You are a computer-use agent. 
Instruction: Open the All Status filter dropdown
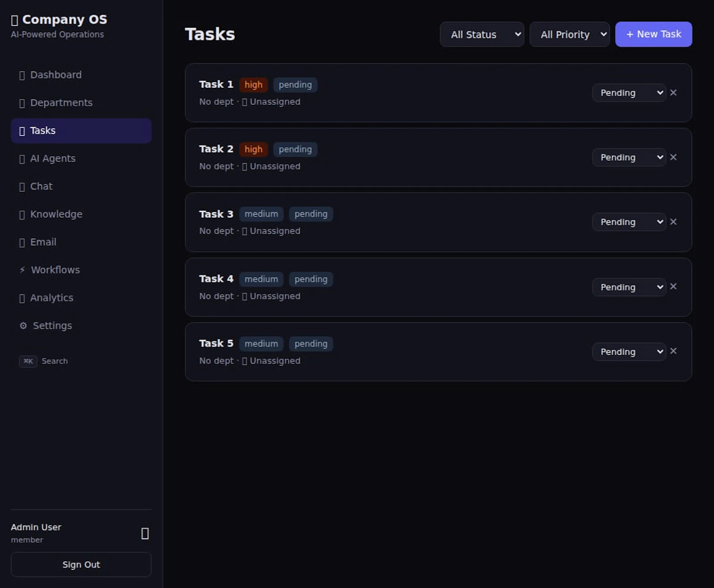tap(482, 34)
